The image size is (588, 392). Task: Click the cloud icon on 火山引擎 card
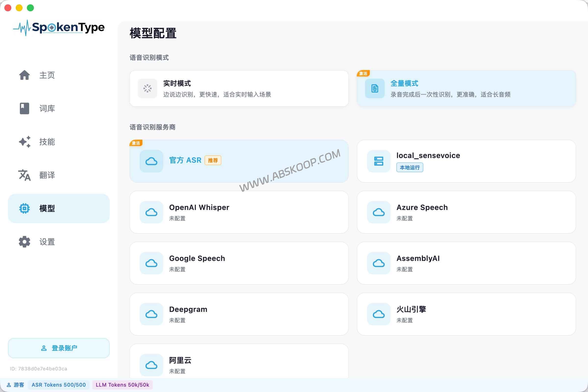(378, 314)
